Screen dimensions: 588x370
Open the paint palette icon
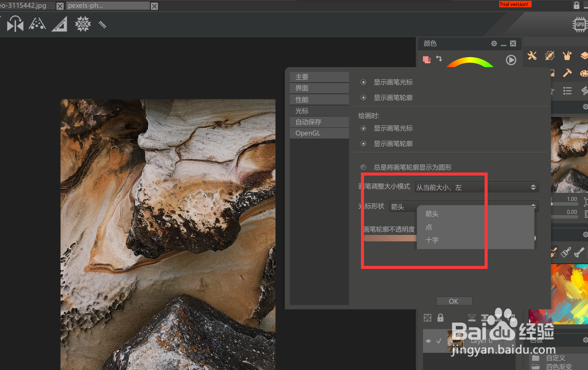tap(584, 74)
